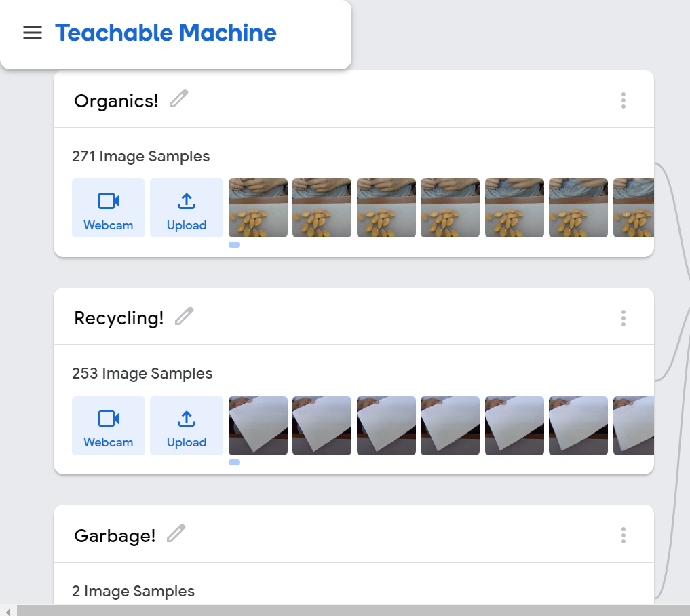Viewport: 690px width, 616px height.
Task: Open Recycling! class options kebab menu
Action: point(623,317)
